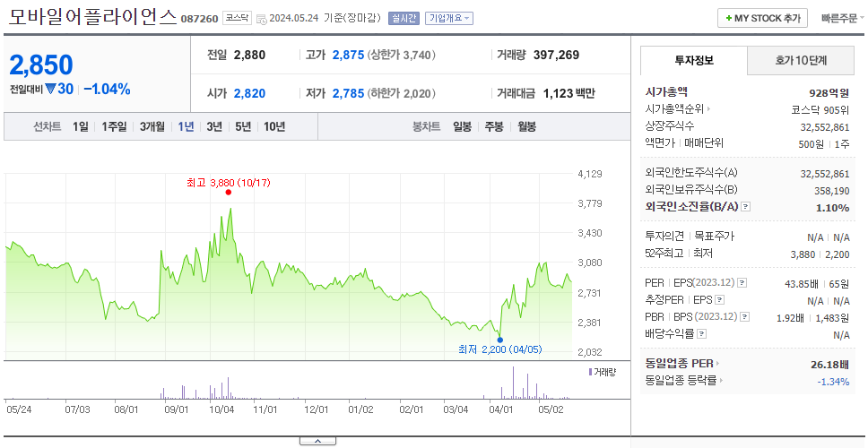The image size is (868, 448).
Task: Switch to the 투자정보 tab
Action: click(694, 60)
